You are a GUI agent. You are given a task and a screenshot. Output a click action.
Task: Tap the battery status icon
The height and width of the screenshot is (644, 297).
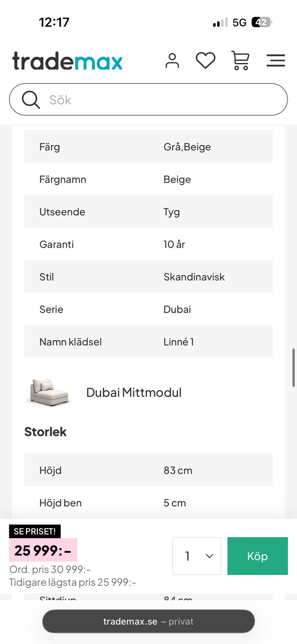pyautogui.click(x=261, y=22)
